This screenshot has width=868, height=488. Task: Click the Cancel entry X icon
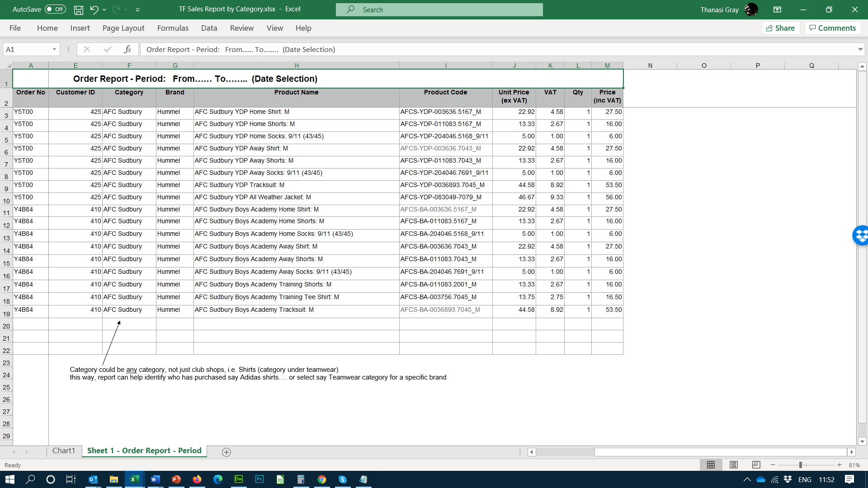click(87, 49)
